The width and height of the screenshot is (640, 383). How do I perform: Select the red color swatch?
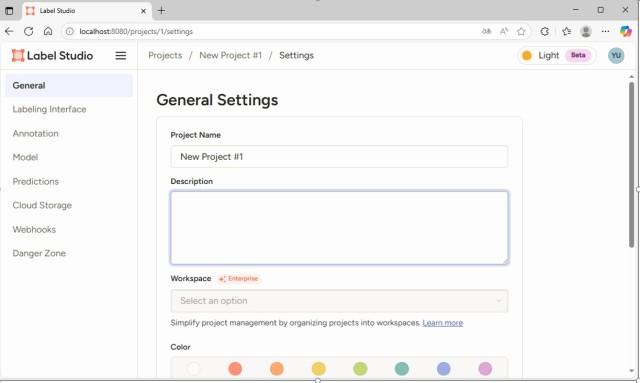point(235,369)
